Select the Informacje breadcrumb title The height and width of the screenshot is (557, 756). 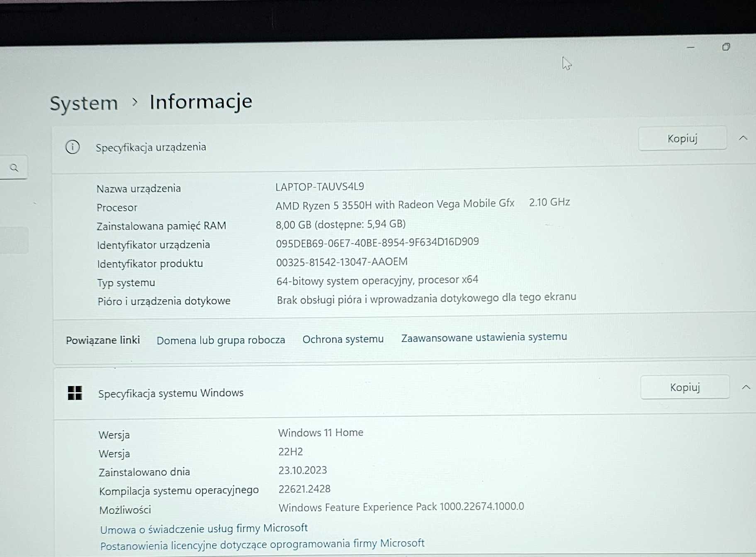201,102
